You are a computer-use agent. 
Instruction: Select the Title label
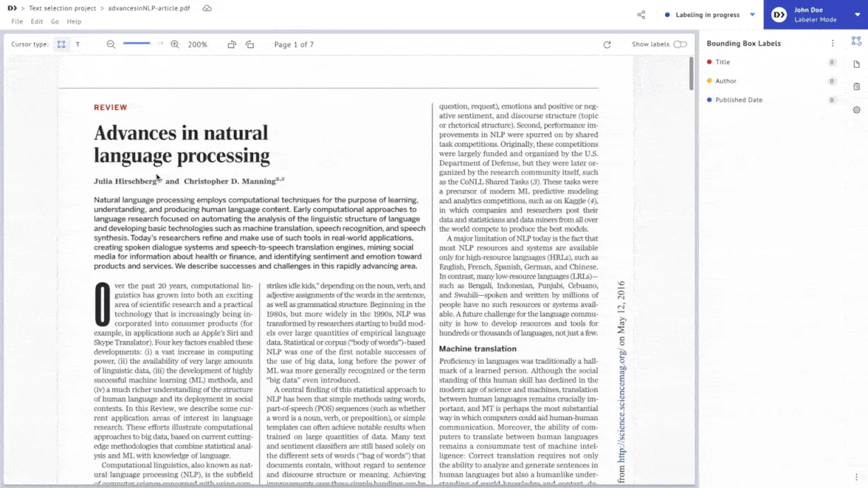[722, 62]
